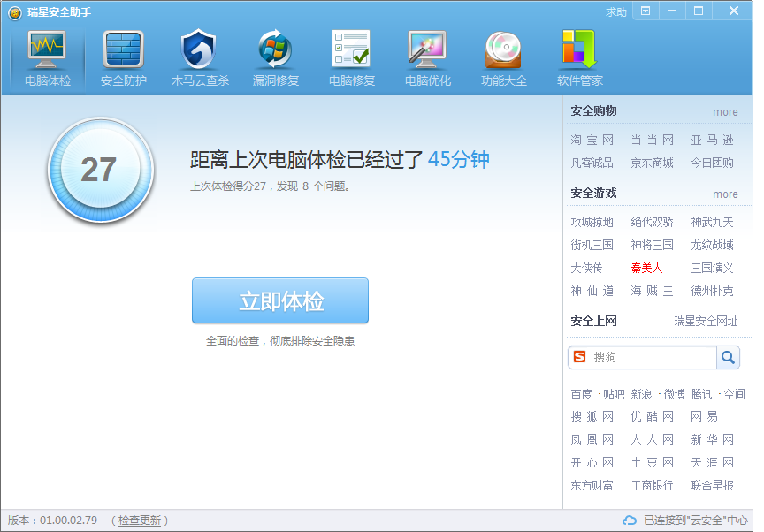Click the cloud security status icon
764x532 pixels.
[630, 521]
